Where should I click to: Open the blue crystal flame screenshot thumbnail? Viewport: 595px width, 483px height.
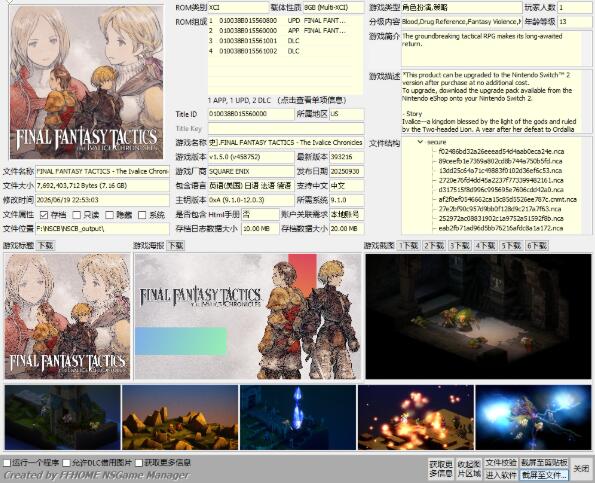[298, 417]
